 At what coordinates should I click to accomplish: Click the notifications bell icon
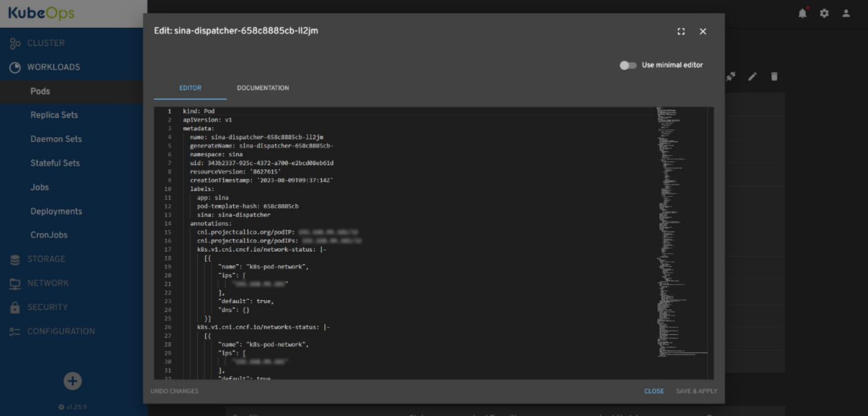(803, 13)
